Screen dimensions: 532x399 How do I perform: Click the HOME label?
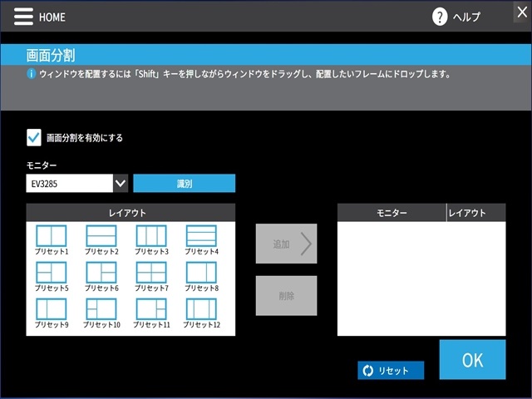(x=52, y=17)
